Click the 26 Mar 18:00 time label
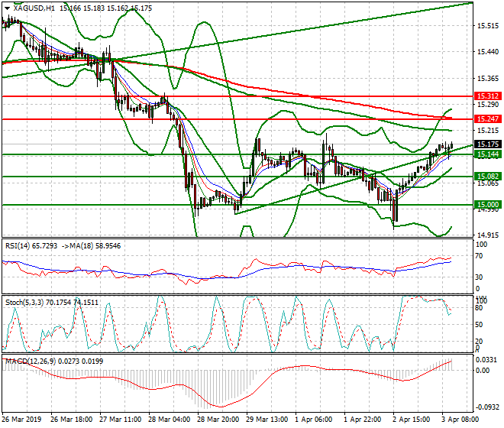The image size is (504, 428). click(71, 420)
